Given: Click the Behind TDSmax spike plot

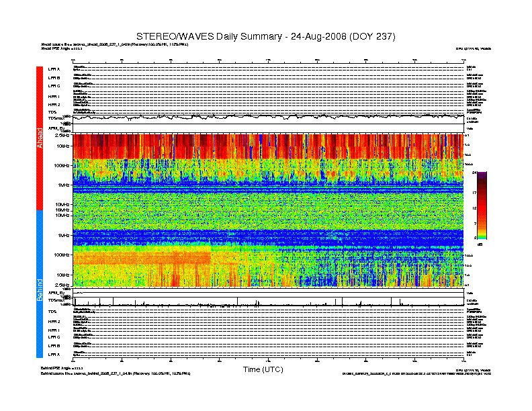Looking at the screenshot, I should [268, 302].
